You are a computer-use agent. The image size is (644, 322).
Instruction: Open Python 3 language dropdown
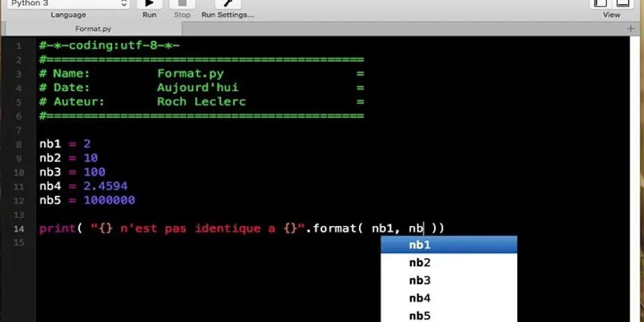point(68,4)
